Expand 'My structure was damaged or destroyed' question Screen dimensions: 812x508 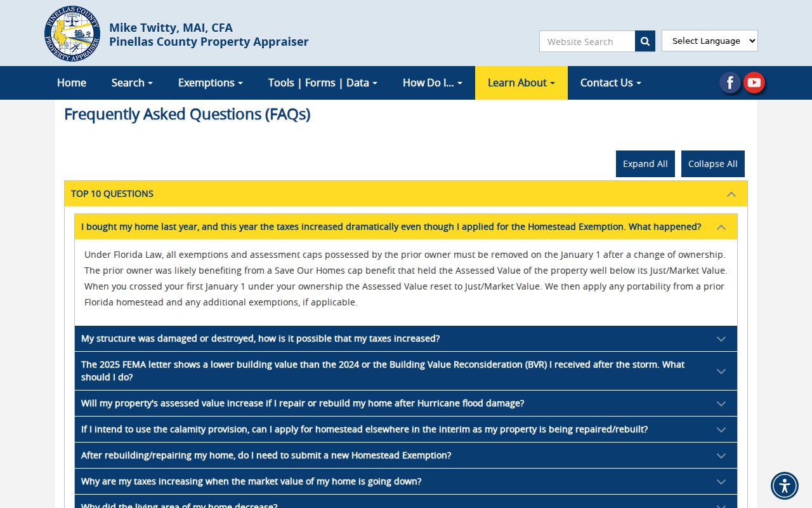pos(406,338)
